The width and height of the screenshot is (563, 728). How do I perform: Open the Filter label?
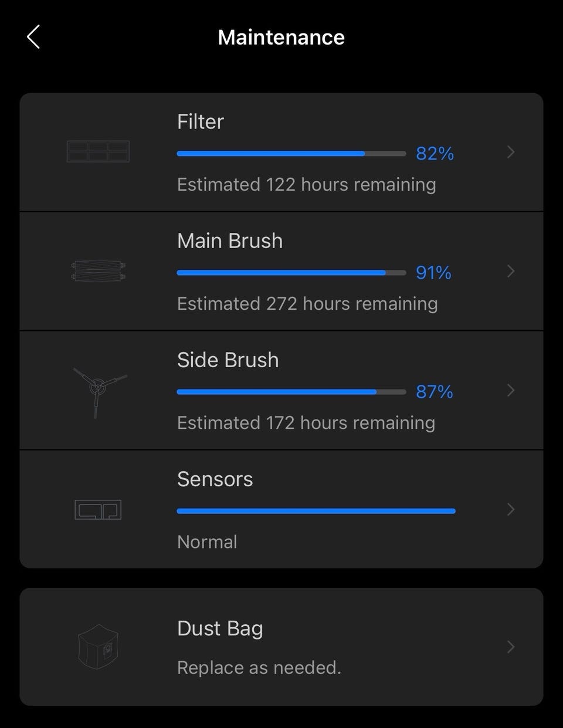click(201, 121)
